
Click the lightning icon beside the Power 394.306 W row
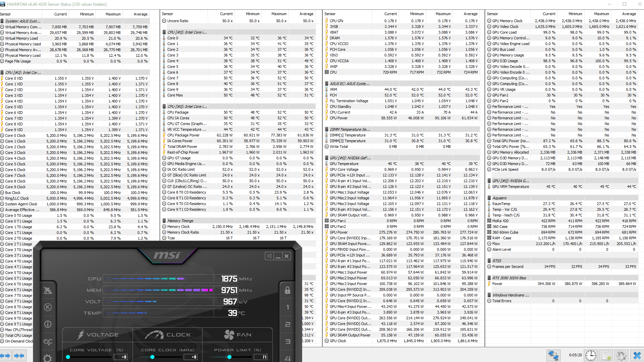click(489, 284)
